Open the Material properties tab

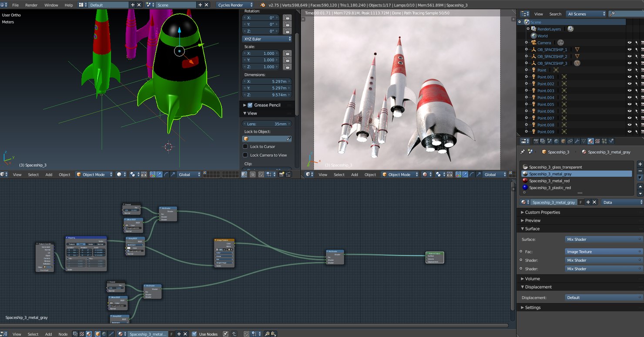coord(591,141)
